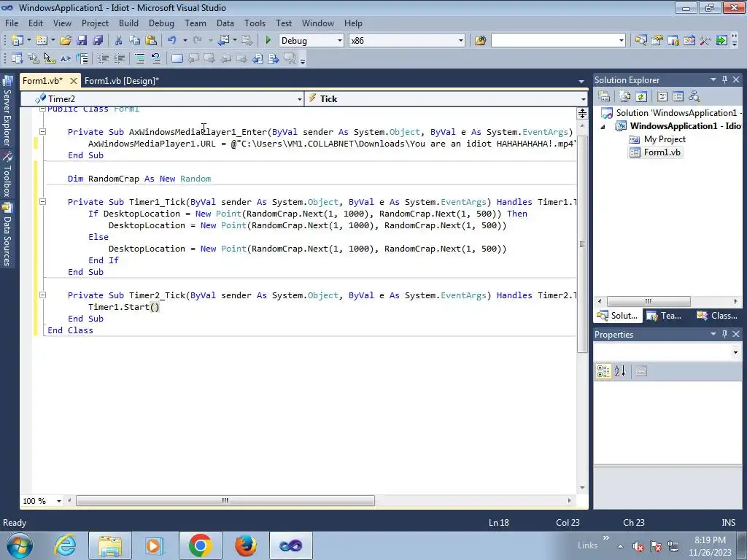This screenshot has width=747, height=560.
Task: Click the Find in Files icon
Action: [x=480, y=41]
